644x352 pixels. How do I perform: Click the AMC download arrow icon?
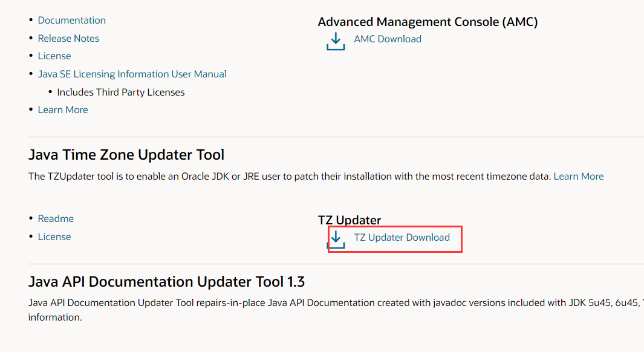335,41
